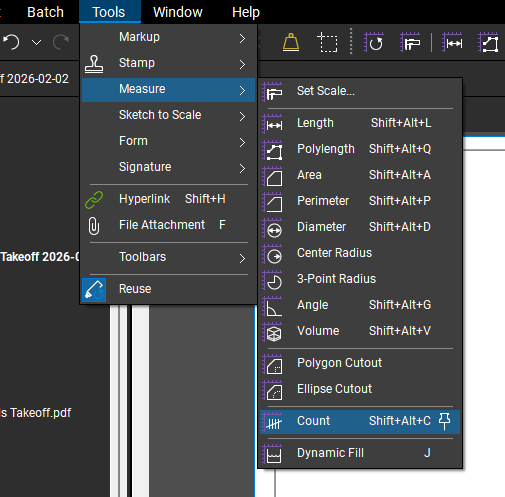This screenshot has width=505, height=497.
Task: Select Ellipse Cutout entry
Action: [x=360, y=389]
